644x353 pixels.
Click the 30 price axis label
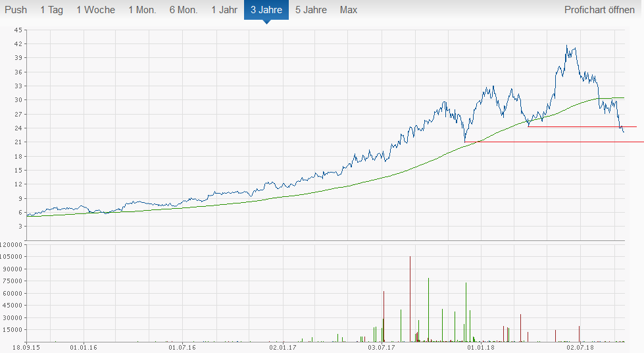click(18, 100)
